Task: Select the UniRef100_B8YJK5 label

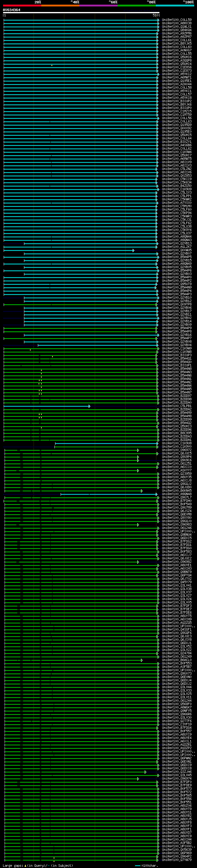Action: (x=177, y=43)
